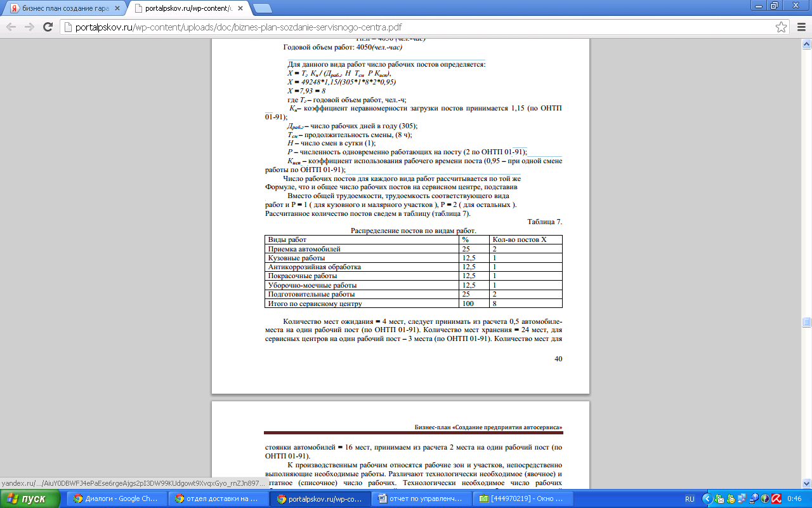Viewport: 812px width, 508px height.
Task: Click the browser forward arrow
Action: (29, 27)
